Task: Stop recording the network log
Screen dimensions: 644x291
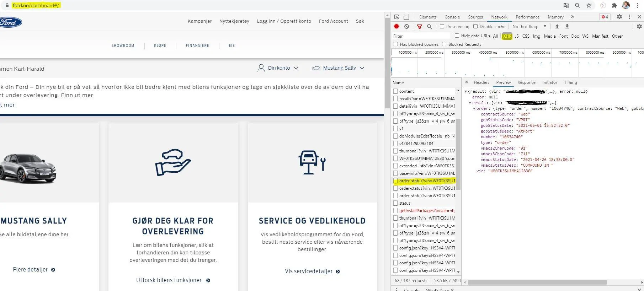Action: [x=396, y=26]
